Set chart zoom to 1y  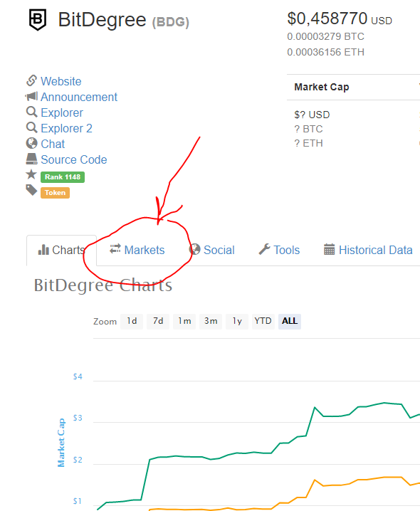pos(237,321)
